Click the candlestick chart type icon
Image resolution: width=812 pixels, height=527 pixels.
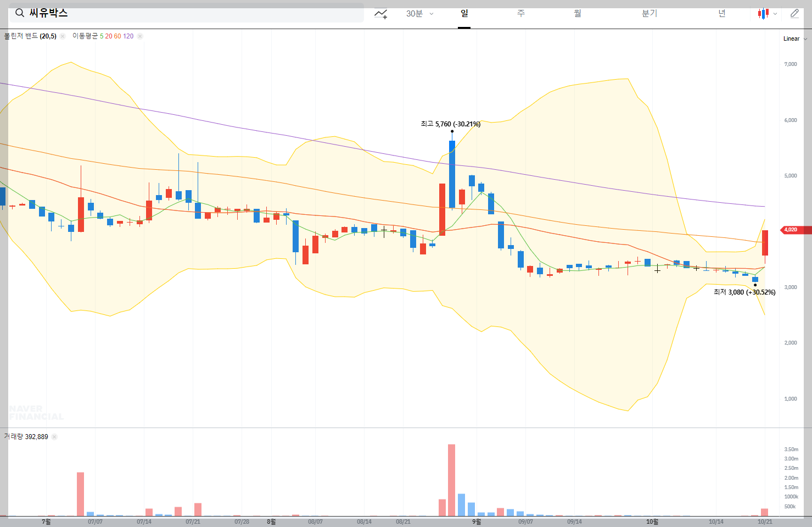click(x=763, y=14)
